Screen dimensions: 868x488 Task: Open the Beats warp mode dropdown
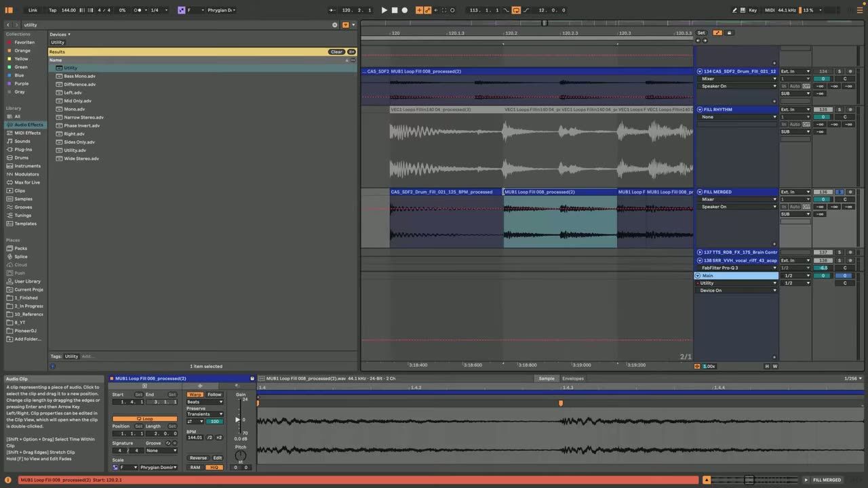point(205,402)
